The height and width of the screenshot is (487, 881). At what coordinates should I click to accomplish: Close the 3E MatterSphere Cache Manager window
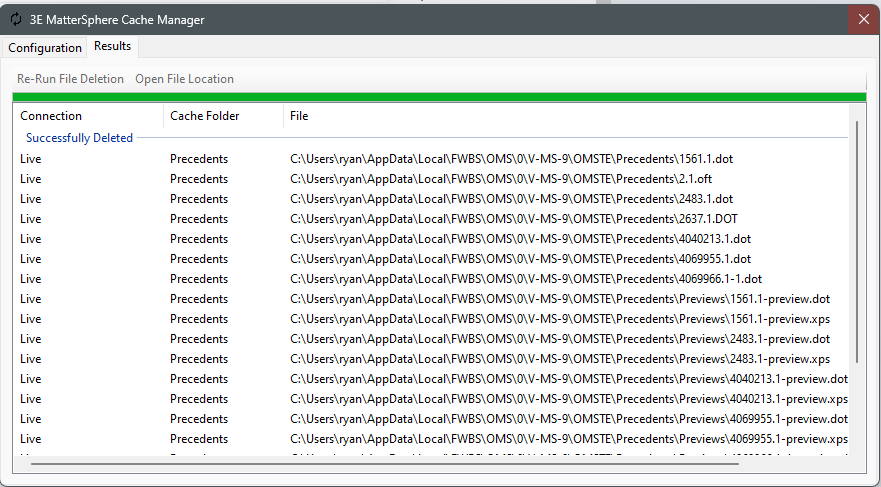click(864, 19)
